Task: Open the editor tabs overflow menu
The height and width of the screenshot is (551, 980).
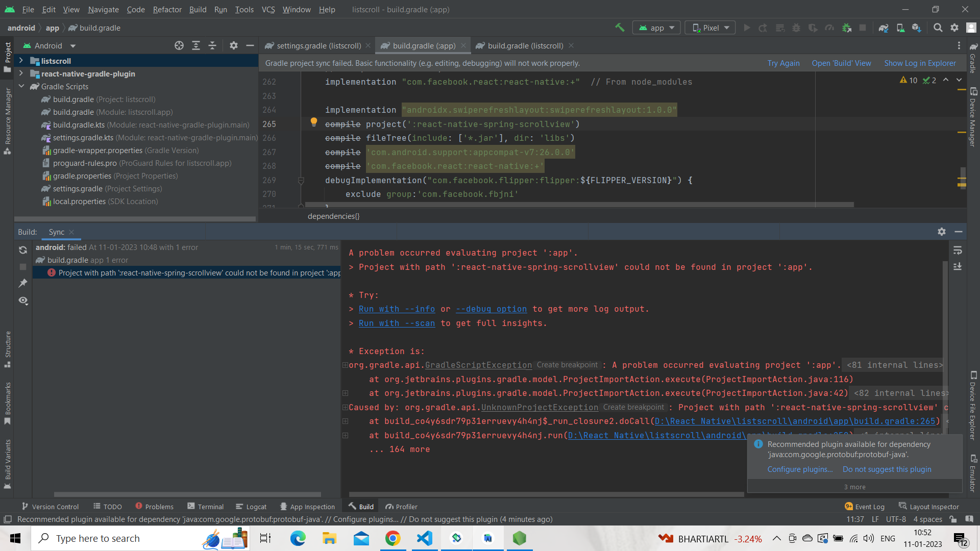Action: point(959,45)
